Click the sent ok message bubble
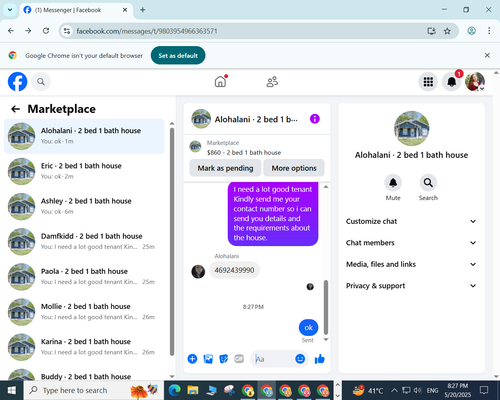Viewport: 500px width, 400px height. tap(308, 328)
